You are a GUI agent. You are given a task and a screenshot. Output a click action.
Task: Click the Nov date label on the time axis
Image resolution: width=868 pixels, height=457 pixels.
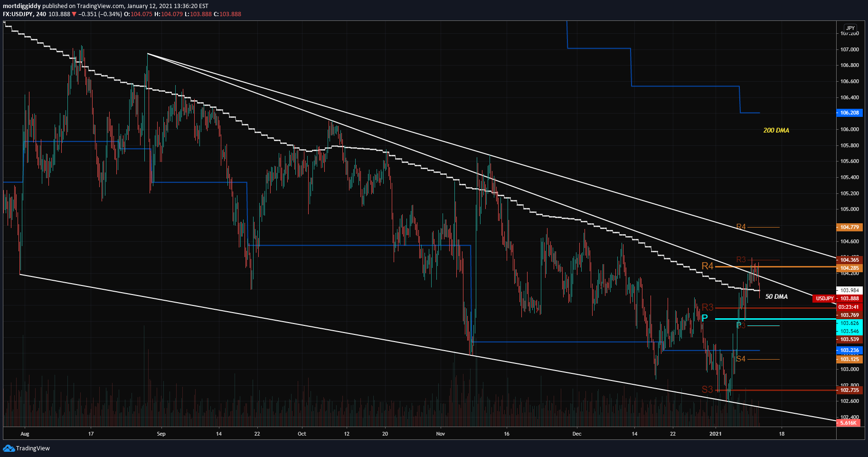click(x=441, y=434)
